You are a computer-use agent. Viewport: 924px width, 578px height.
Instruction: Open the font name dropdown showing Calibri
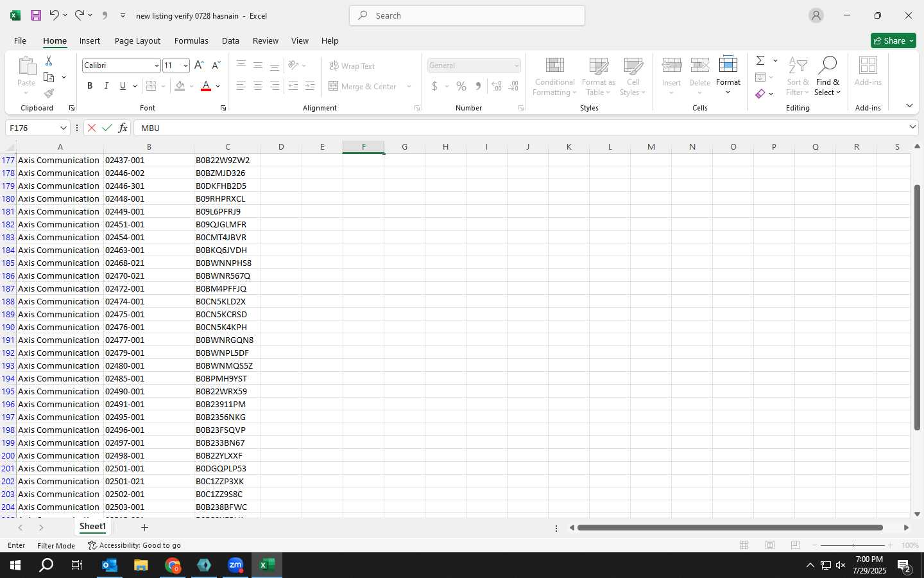pyautogui.click(x=156, y=66)
